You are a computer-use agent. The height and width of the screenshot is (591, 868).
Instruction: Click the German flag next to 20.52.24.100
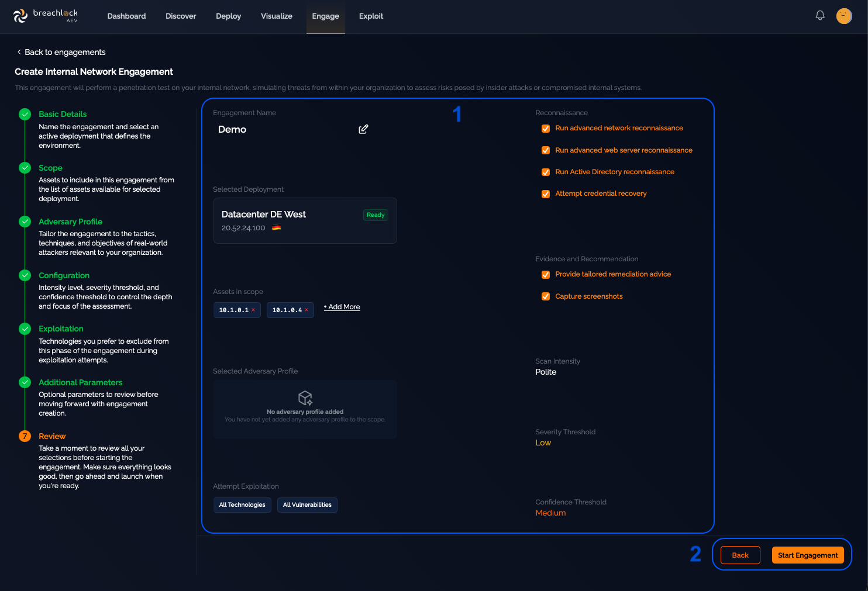click(x=277, y=228)
